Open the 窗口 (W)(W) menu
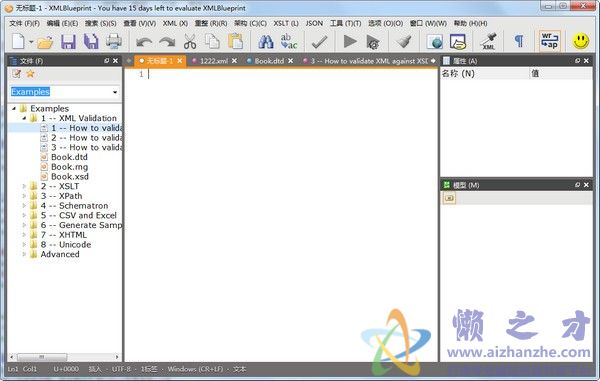 [428, 23]
